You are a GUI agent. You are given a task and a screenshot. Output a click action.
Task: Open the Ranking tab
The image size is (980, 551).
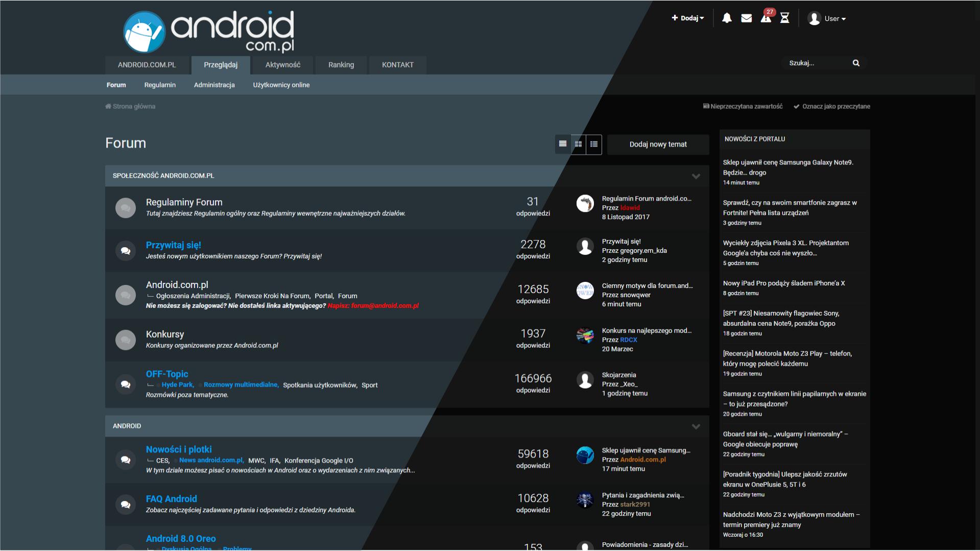tap(341, 65)
